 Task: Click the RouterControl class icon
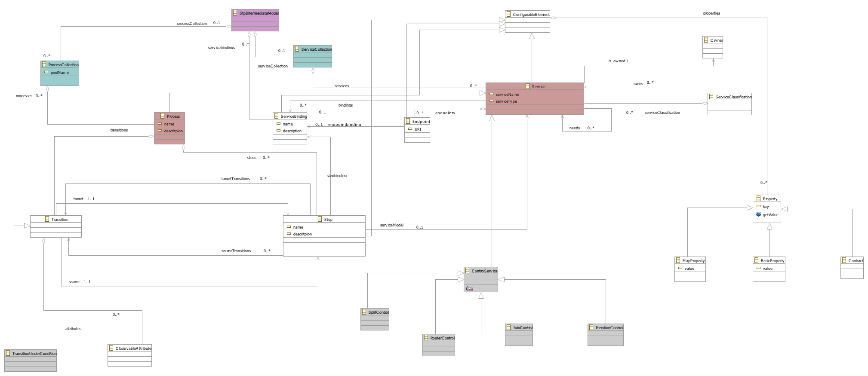pyautogui.click(x=426, y=338)
